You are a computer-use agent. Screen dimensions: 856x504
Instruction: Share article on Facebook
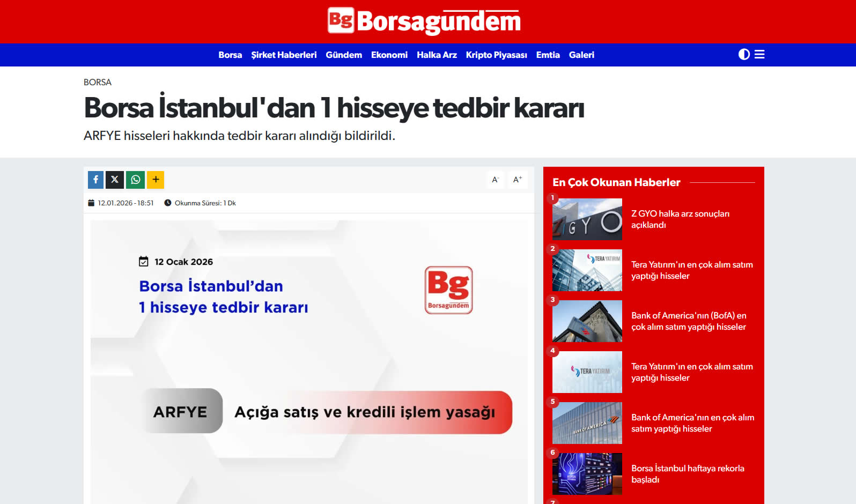(x=95, y=180)
